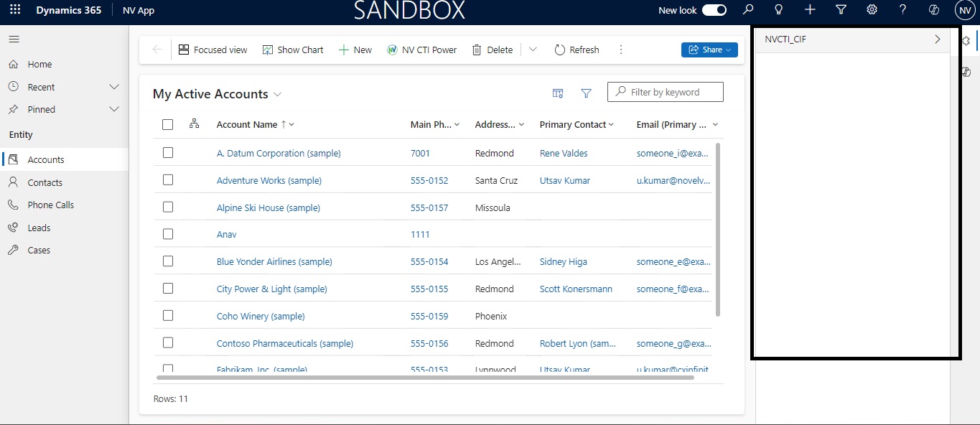
Task: Tick the select-all checkbox in header
Action: [168, 124]
